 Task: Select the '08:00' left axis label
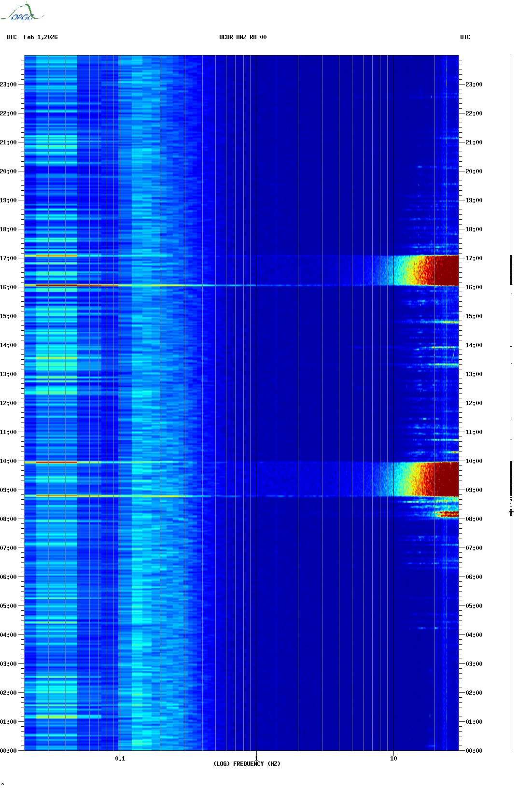pos(8,519)
